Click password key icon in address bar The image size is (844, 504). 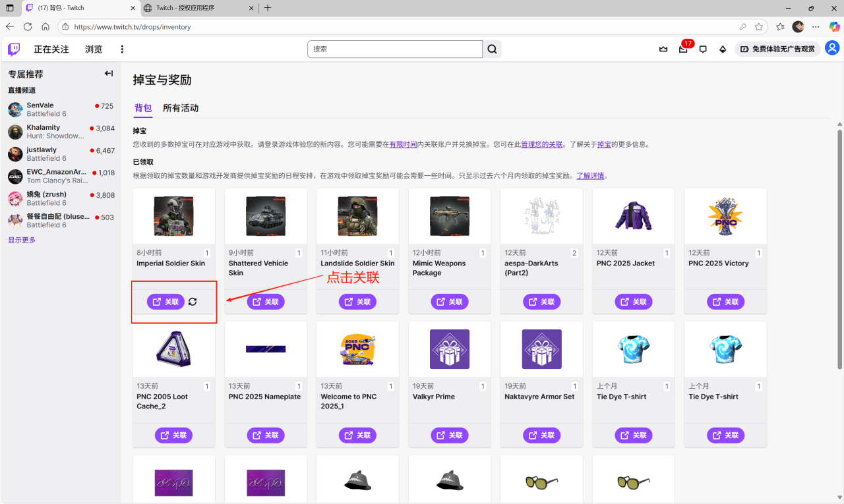coord(743,27)
